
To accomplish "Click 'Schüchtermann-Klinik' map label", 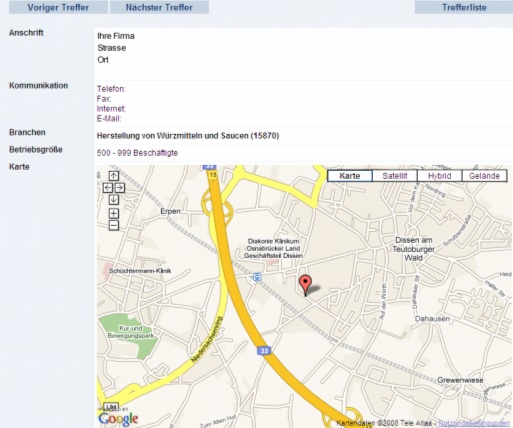I will tap(140, 271).
